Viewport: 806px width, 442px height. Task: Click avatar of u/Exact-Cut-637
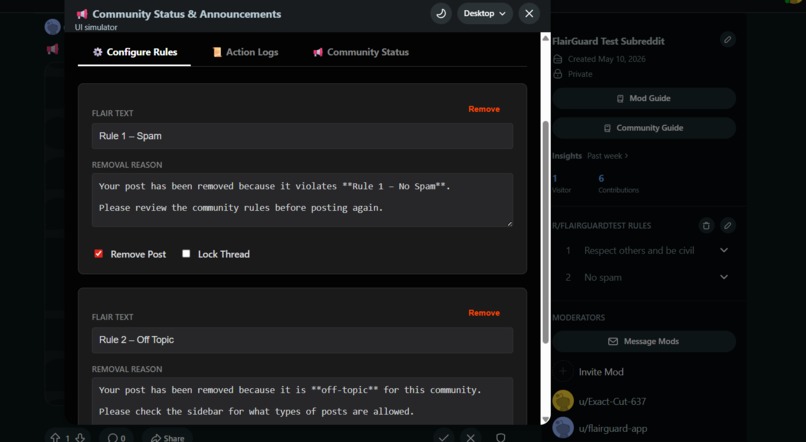point(563,401)
